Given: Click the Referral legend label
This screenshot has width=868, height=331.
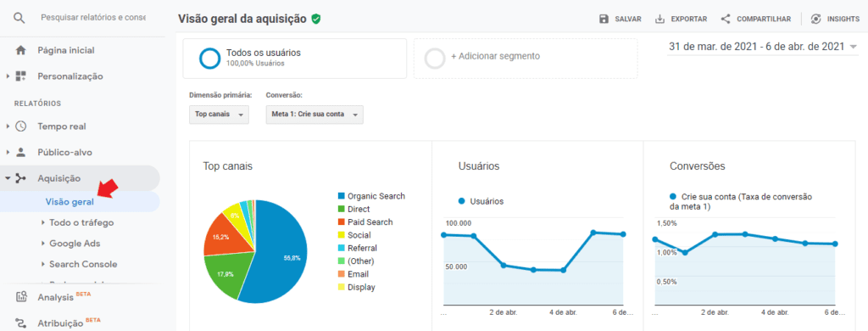Looking at the screenshot, I should (x=362, y=249).
